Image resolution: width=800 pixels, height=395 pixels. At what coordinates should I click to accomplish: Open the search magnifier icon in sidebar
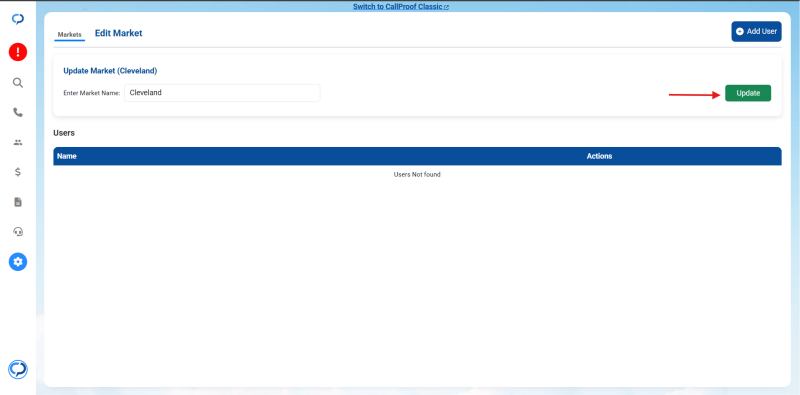coord(18,83)
